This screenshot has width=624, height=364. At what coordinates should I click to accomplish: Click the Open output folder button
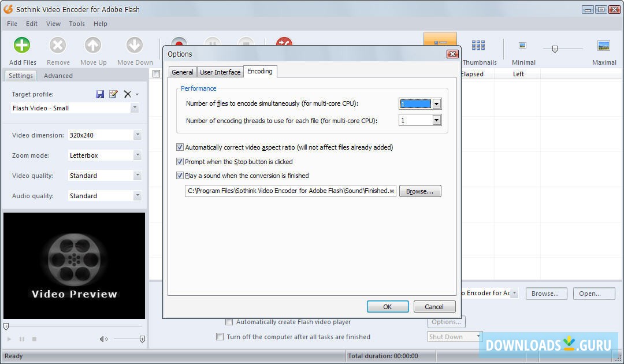pos(594,293)
